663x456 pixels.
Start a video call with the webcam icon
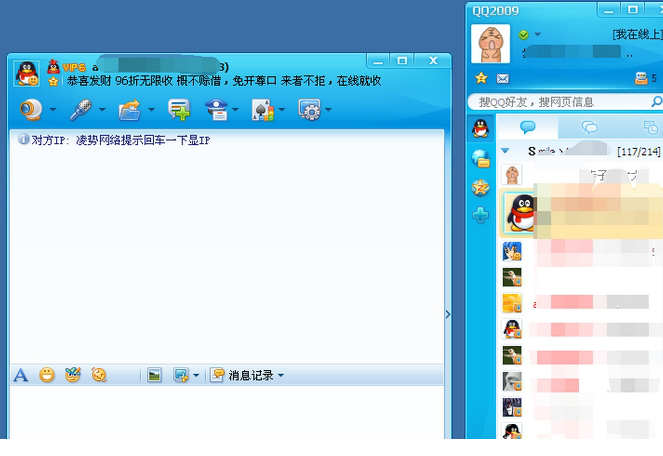tap(31, 110)
